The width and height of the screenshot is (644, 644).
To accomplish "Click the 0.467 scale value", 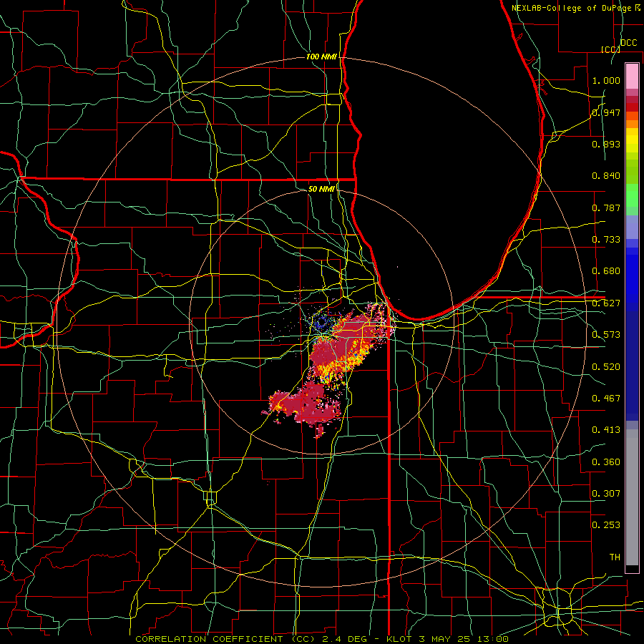I will coord(606,399).
